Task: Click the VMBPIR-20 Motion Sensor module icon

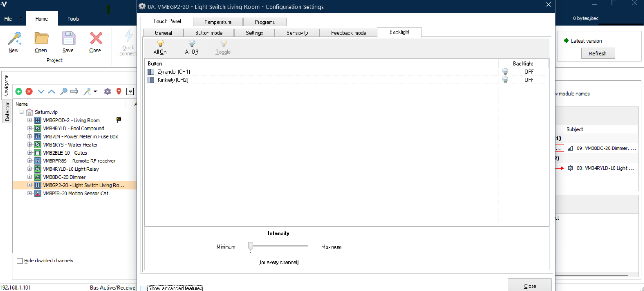Action: pos(38,193)
